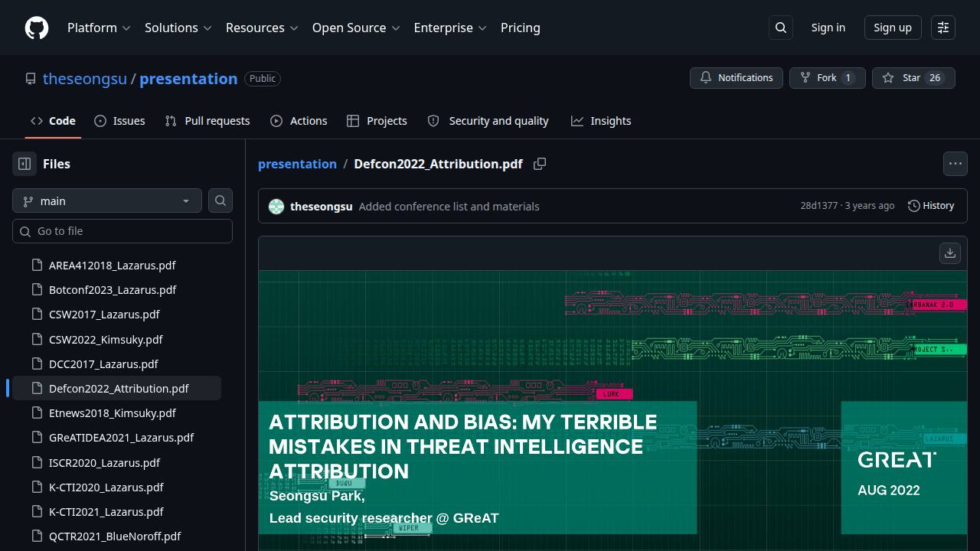Open ISCR2020_Lazarus.pdf in file tree
Viewport: 980px width, 551px height.
tap(104, 462)
